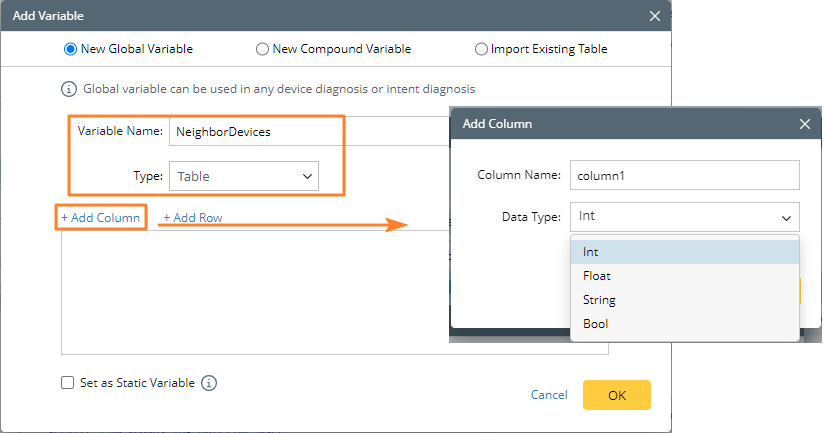Click the Variable Name input field
Viewport: 825px width, 433px height.
click(x=300, y=131)
